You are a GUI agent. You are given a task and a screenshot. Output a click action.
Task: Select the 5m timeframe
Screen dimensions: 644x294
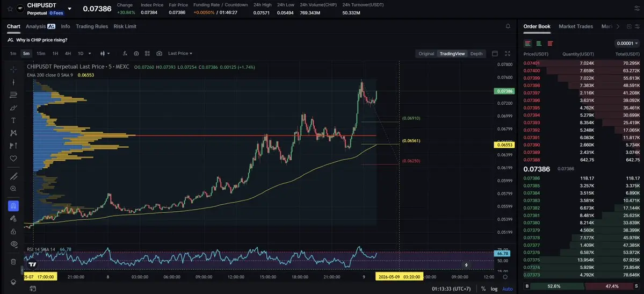pyautogui.click(x=26, y=53)
